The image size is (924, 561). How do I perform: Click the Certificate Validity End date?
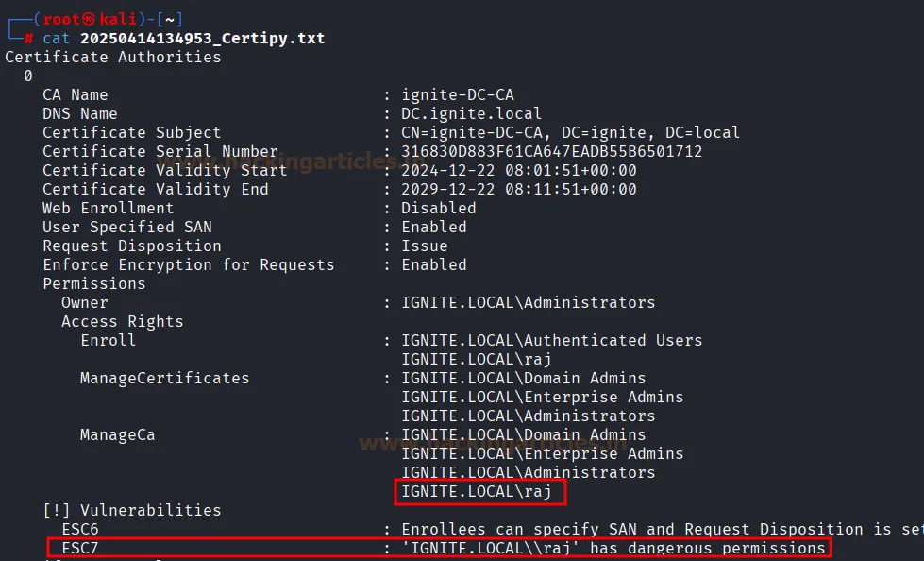519,189
